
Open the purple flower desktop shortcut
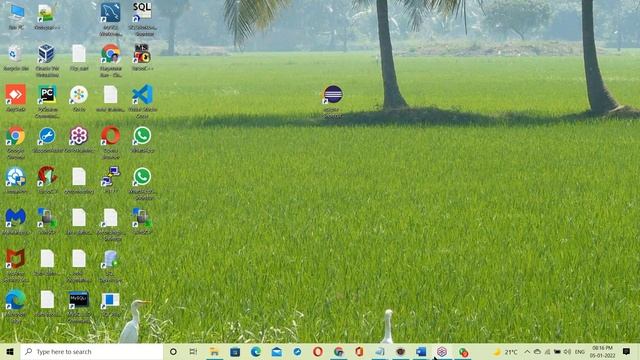79,139
